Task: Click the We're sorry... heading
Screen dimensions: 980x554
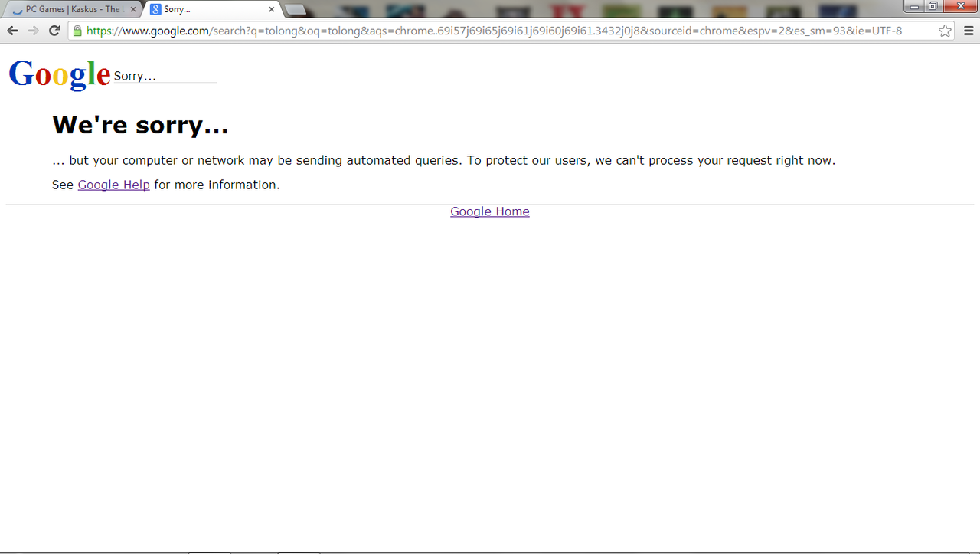Action: point(140,124)
